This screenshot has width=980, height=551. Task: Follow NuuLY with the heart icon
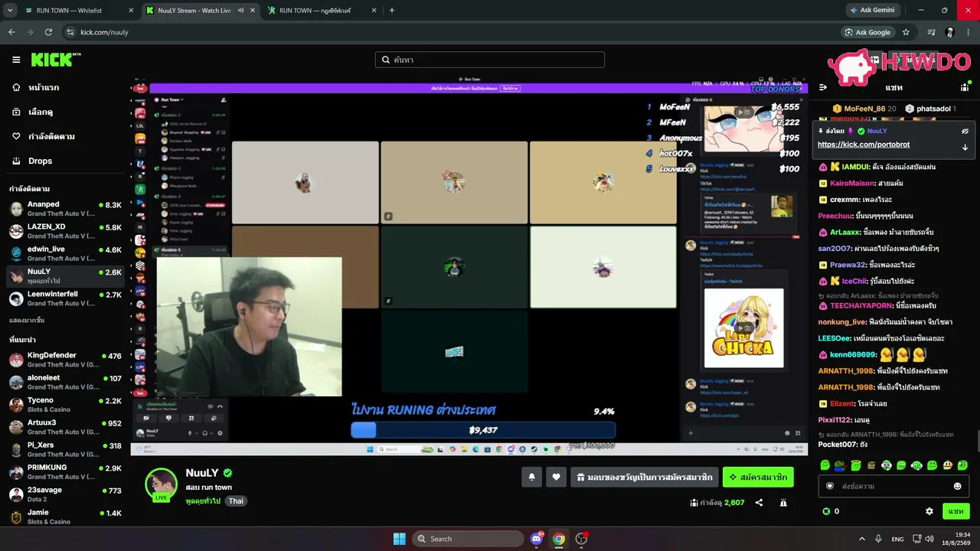pos(556,478)
